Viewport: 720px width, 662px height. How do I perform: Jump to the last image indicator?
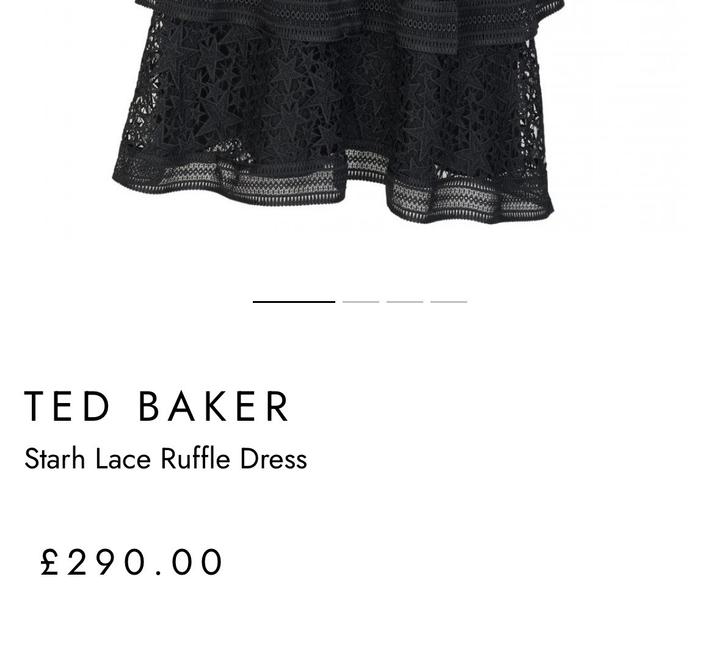coord(449,302)
